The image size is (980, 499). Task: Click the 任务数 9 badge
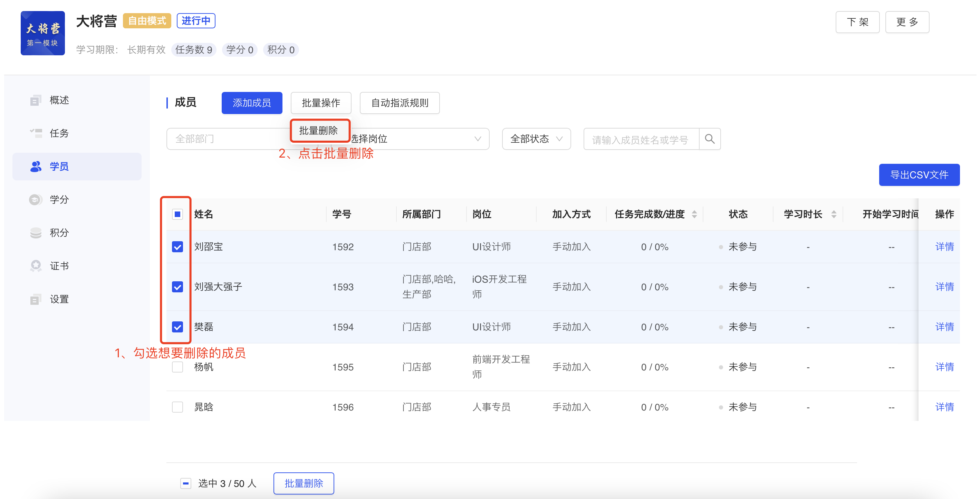coord(194,50)
